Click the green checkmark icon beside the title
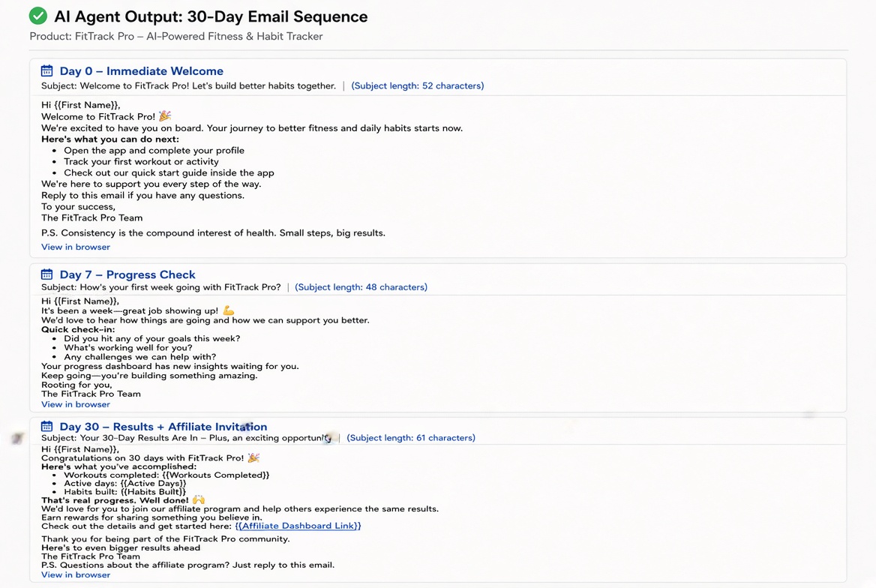The image size is (876, 588). [38, 16]
